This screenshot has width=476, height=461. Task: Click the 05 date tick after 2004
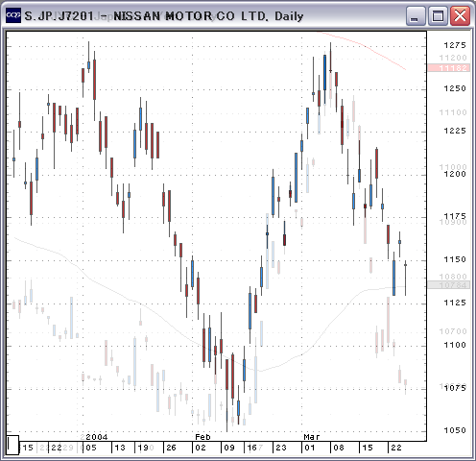91,448
